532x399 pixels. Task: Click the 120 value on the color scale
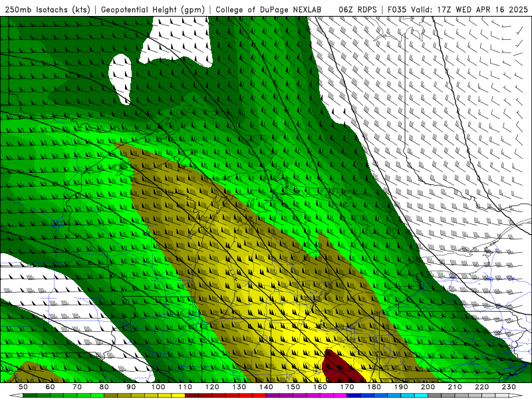pyautogui.click(x=212, y=387)
